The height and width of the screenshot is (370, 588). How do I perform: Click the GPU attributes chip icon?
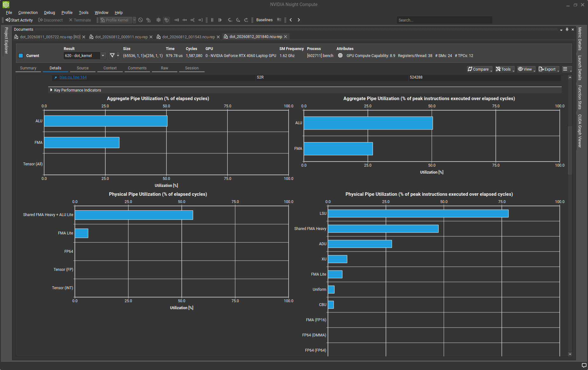click(340, 55)
